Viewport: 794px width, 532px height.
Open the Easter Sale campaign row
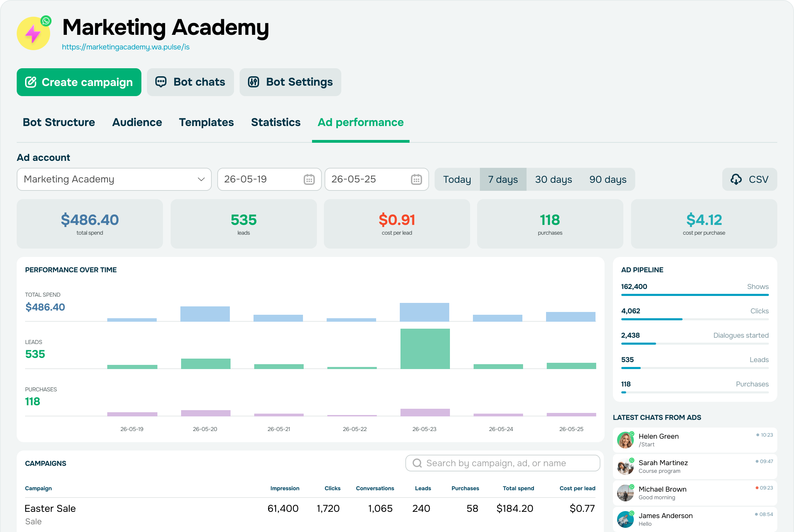coord(310,515)
